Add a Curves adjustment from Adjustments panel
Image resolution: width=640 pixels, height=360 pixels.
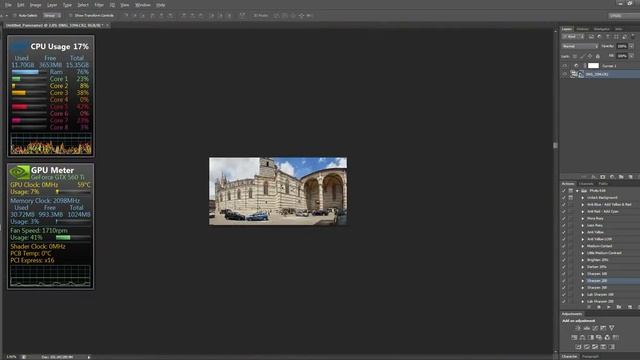(x=595, y=328)
